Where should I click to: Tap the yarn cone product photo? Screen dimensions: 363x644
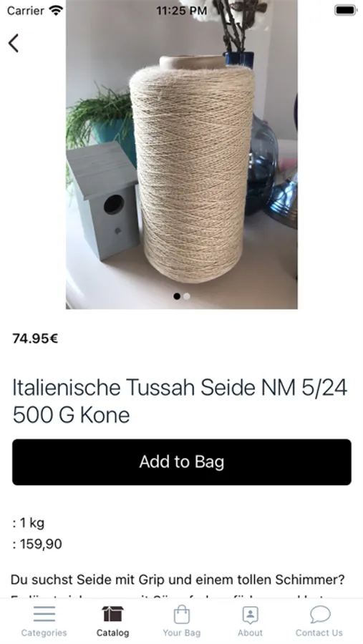click(x=182, y=155)
